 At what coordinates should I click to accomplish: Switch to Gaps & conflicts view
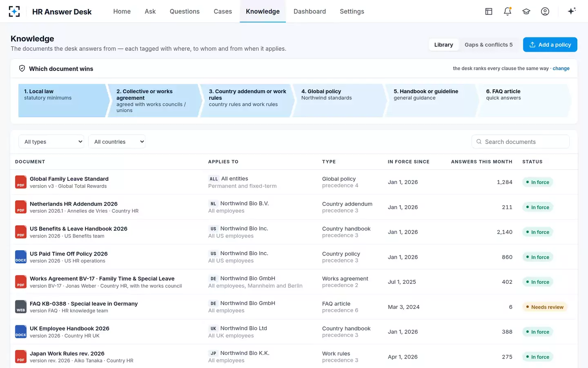pyautogui.click(x=489, y=45)
